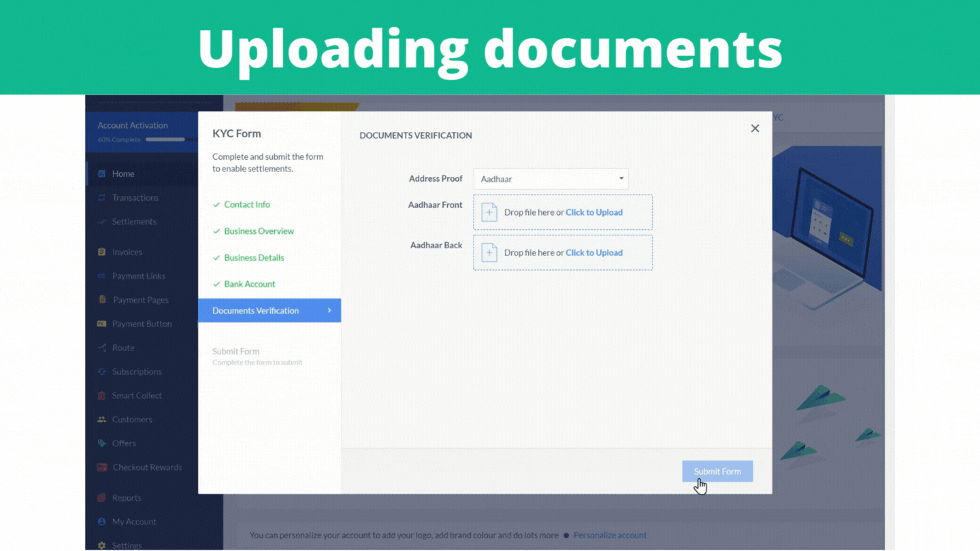Select the Bank Account step
Image resolution: width=980 pixels, height=551 pixels.
click(249, 284)
